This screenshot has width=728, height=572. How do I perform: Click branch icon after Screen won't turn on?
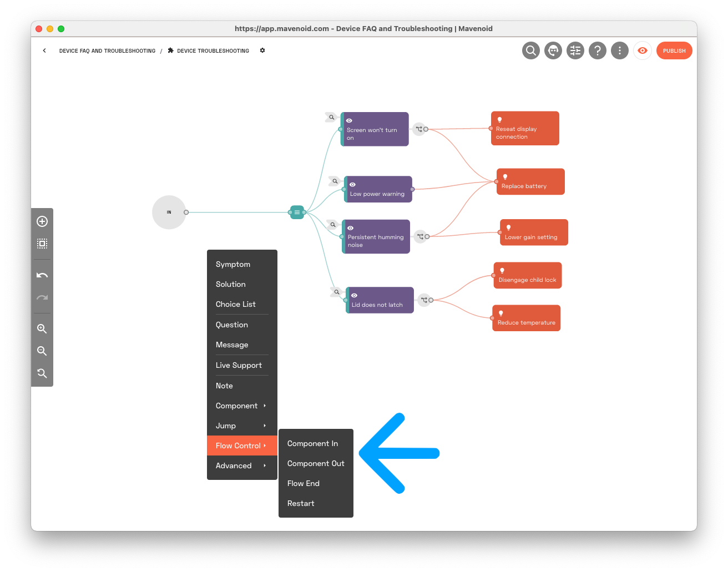pyautogui.click(x=419, y=129)
